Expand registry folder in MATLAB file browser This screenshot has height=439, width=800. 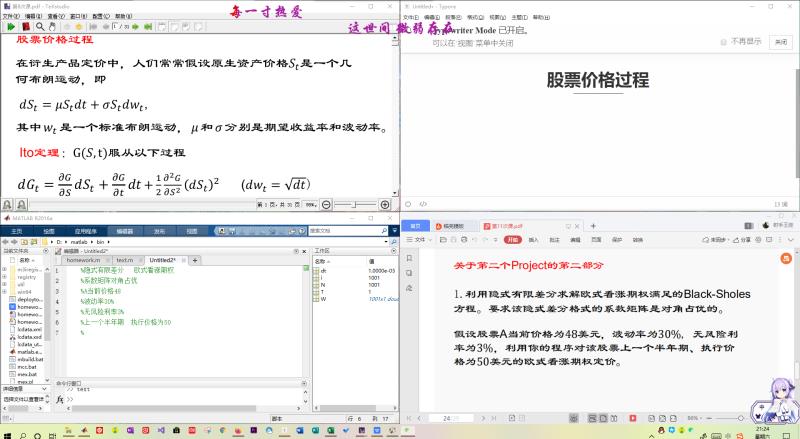pyautogui.click(x=5, y=277)
